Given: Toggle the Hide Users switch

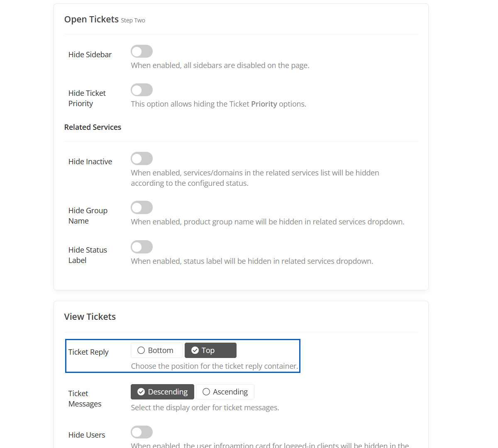Looking at the screenshot, I should [x=142, y=432].
